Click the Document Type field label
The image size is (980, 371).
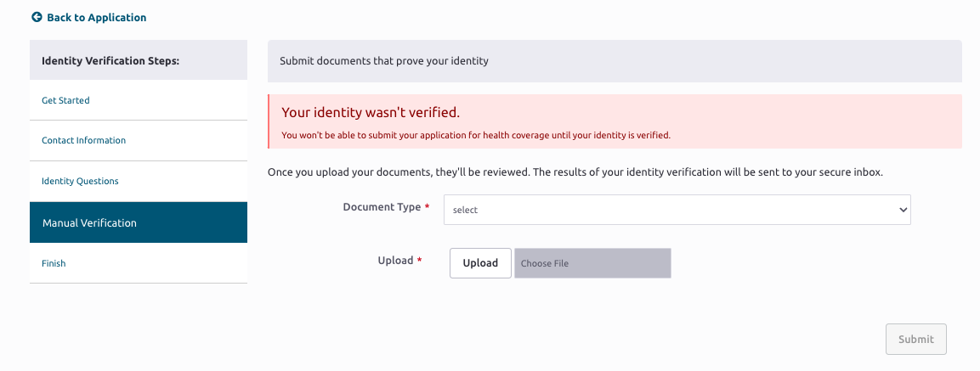(x=382, y=207)
